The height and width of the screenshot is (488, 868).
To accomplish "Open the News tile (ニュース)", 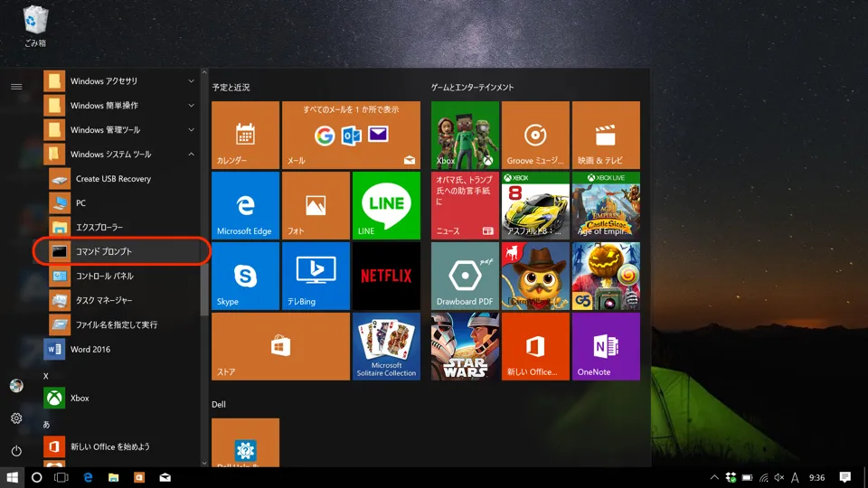I will click(465, 205).
